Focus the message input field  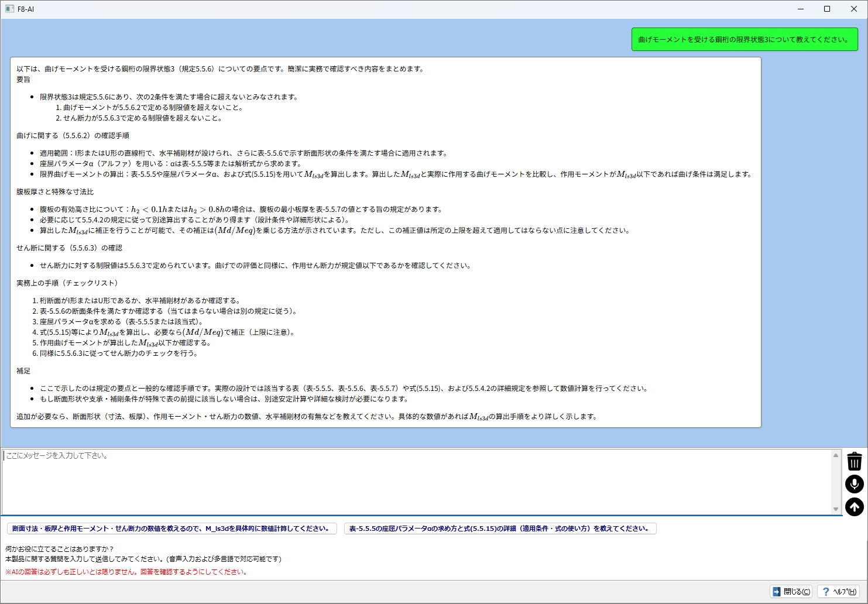tap(417, 482)
